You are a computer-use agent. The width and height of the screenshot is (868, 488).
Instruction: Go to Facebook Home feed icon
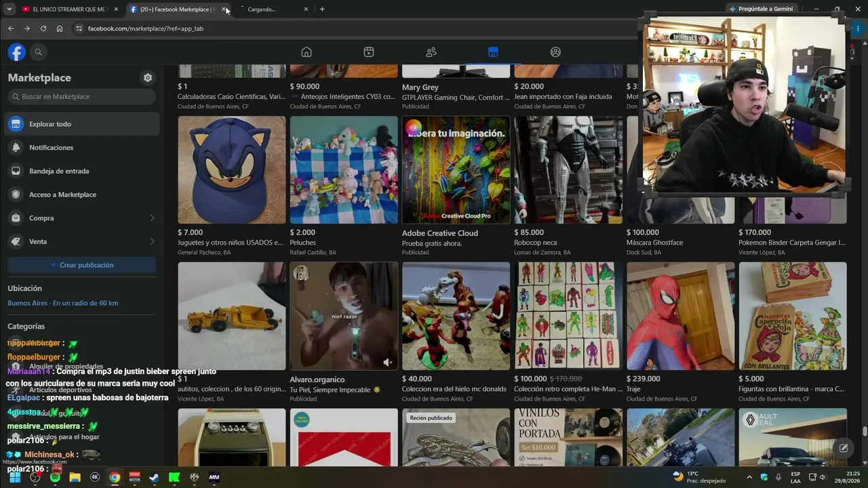(x=307, y=52)
